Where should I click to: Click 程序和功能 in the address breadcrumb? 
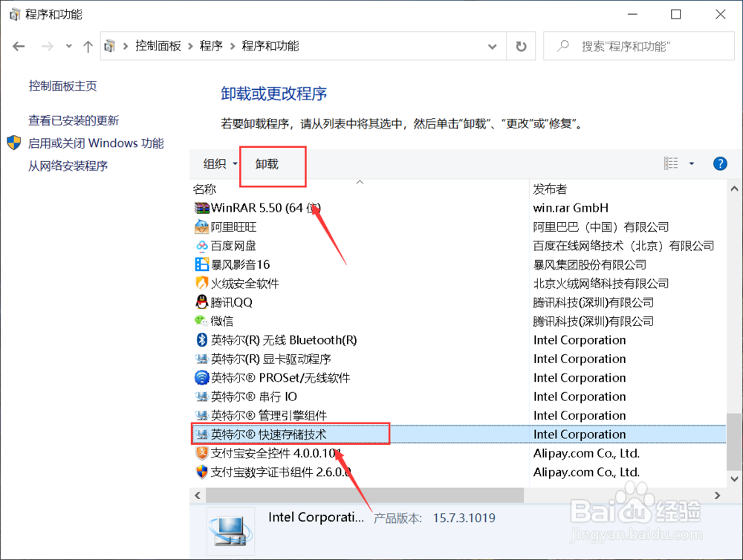point(270,46)
